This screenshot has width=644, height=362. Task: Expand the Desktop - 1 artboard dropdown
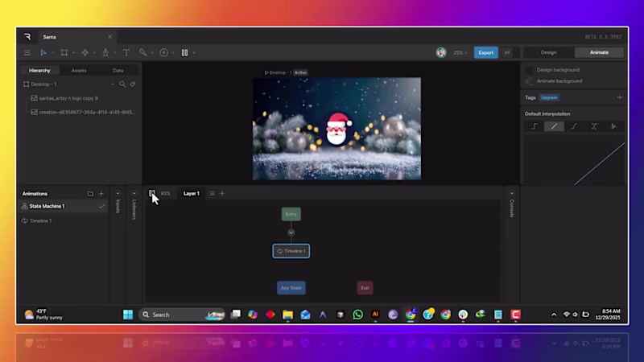tap(112, 84)
